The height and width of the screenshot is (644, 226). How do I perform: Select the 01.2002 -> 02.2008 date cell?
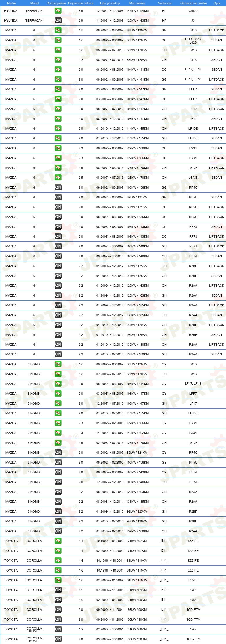click(110, 423)
